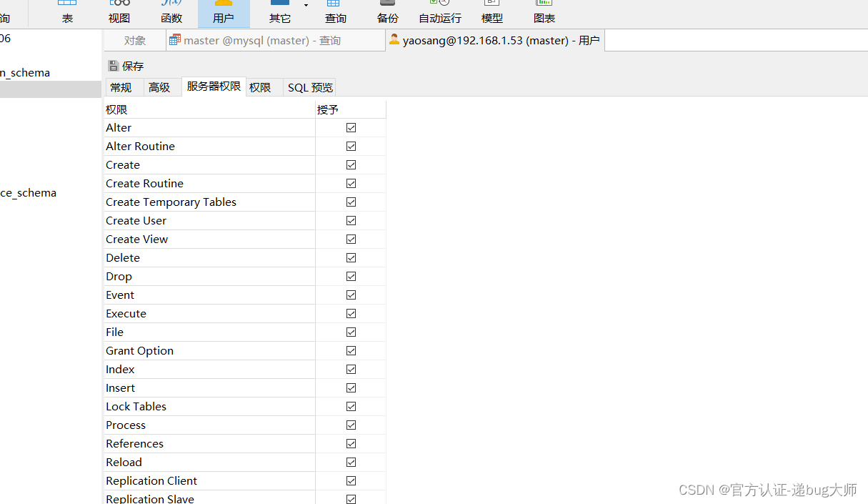The width and height of the screenshot is (868, 504).
Task: Select the yaosang@192.168.1.53 user tab
Action: [x=494, y=41]
